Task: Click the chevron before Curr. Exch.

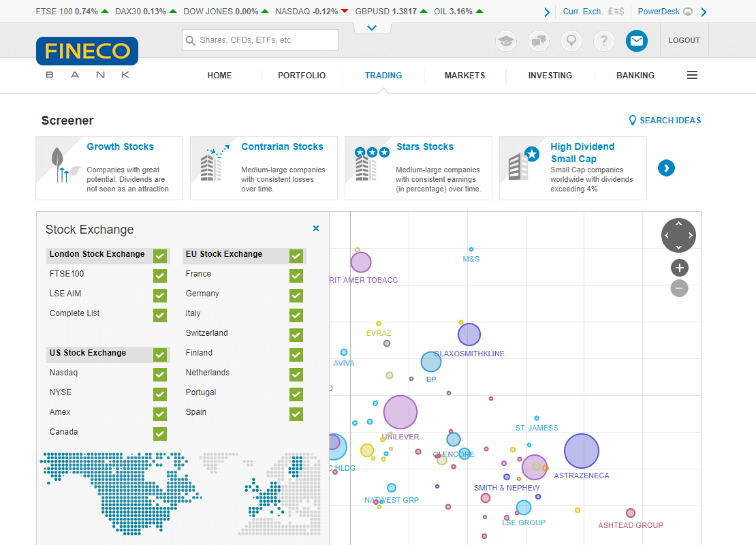Action: point(547,12)
